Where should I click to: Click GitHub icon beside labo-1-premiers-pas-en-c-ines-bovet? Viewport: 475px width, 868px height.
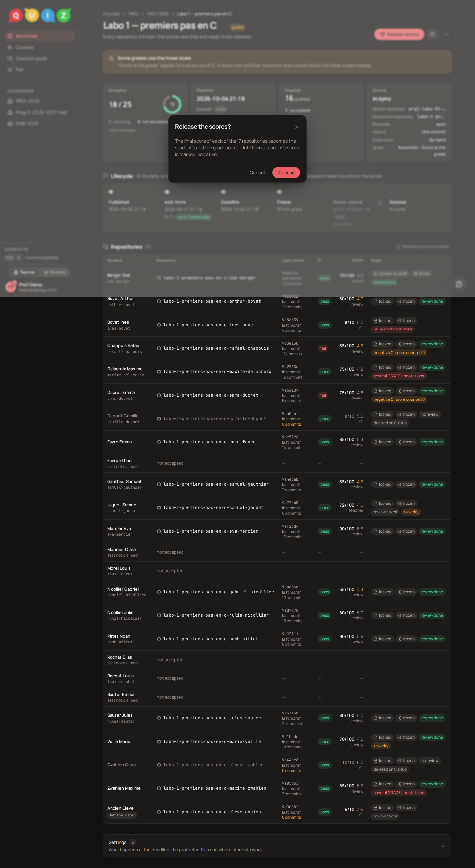[x=159, y=325]
